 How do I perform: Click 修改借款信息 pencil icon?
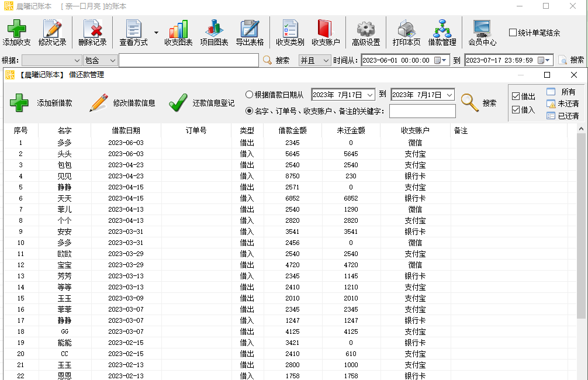pyautogui.click(x=99, y=103)
